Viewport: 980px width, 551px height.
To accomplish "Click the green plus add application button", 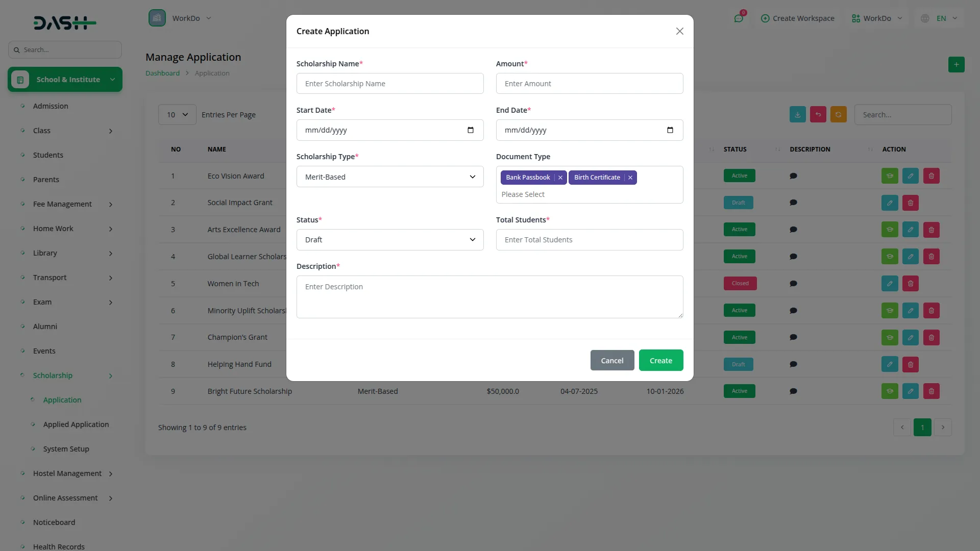I will tap(956, 65).
